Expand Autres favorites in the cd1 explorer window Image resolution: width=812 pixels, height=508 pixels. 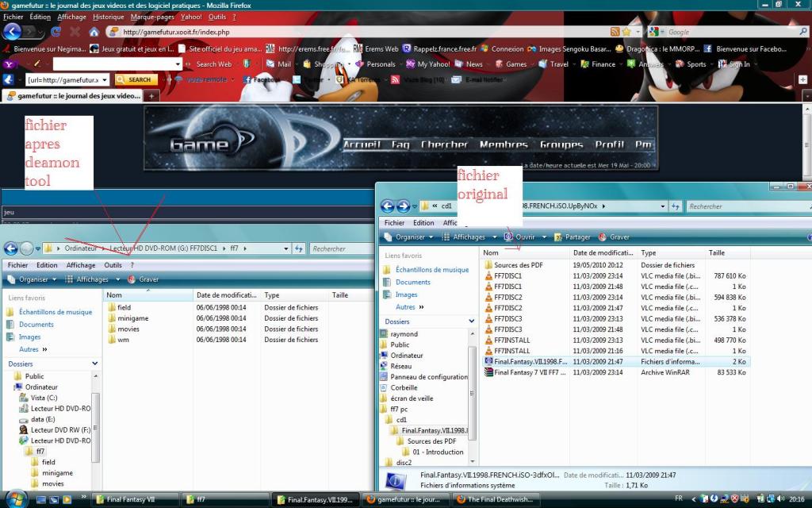pos(410,307)
